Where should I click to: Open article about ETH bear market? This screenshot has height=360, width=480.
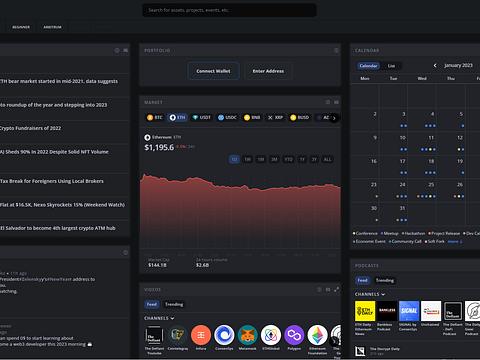[59, 81]
